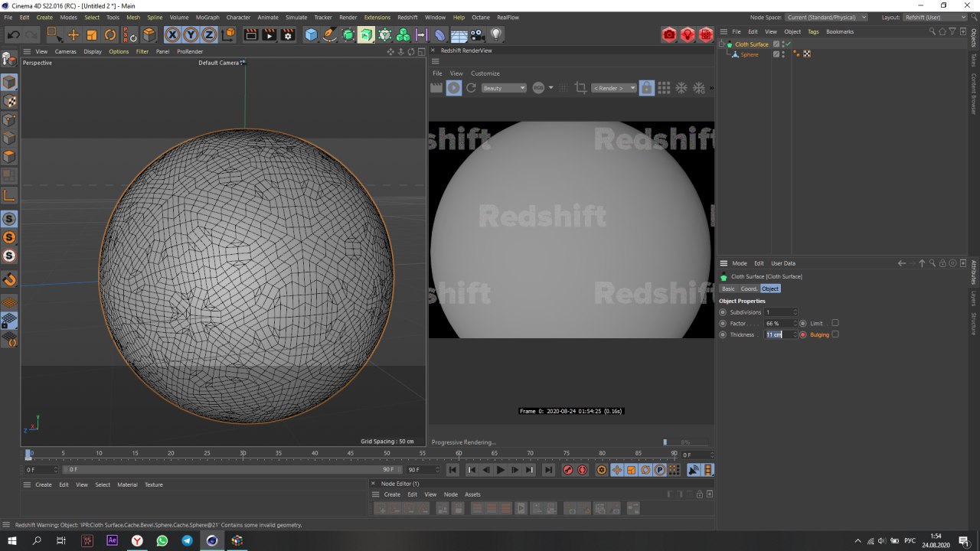Click the Create menu in Material manager
The width and height of the screenshot is (980, 551).
pyautogui.click(x=44, y=484)
